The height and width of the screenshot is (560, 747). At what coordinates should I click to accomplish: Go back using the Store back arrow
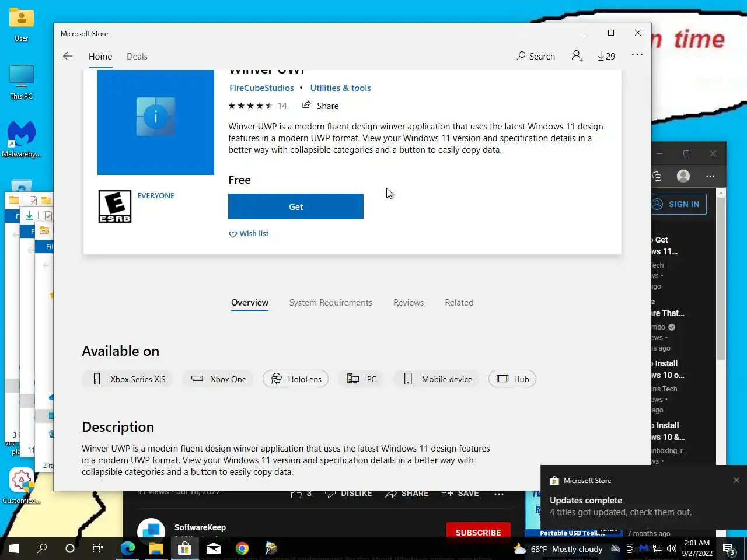[x=68, y=56]
